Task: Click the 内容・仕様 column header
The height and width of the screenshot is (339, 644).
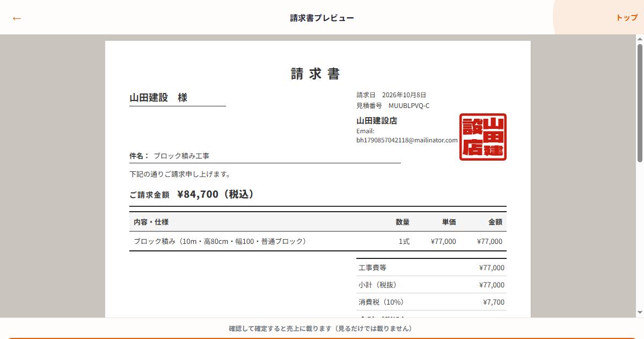Action: tap(151, 222)
